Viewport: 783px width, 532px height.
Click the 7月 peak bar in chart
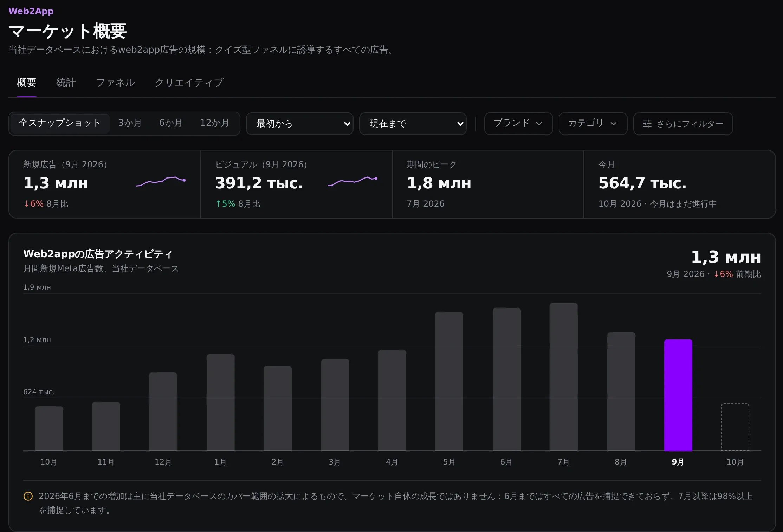(x=563, y=377)
